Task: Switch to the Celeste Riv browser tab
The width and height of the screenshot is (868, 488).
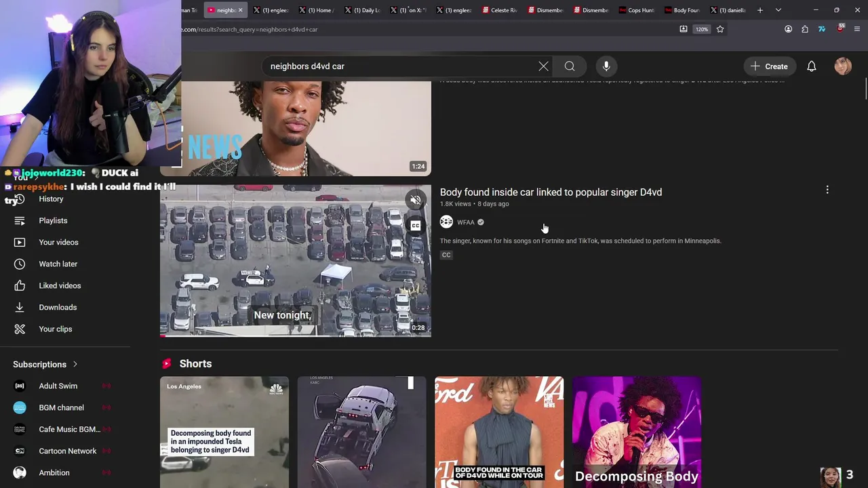Action: point(500,10)
